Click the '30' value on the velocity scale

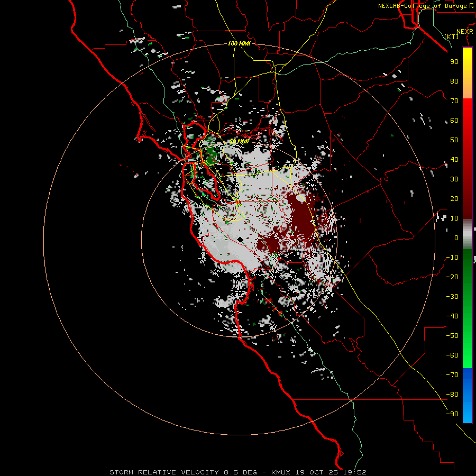(x=454, y=179)
